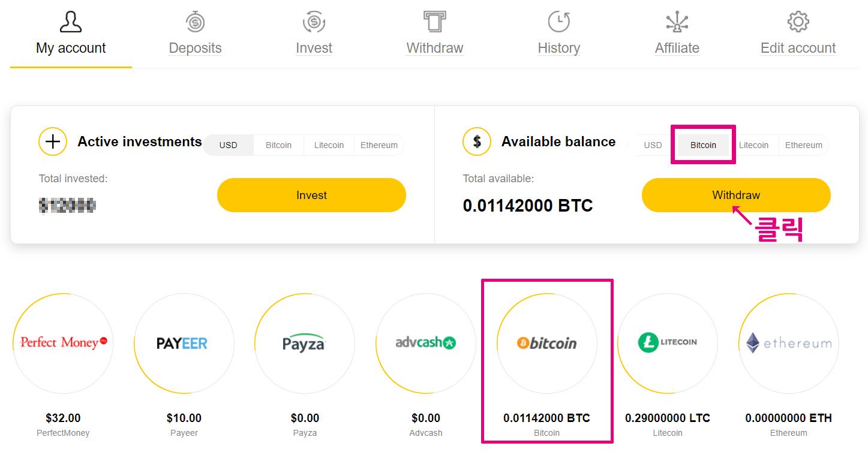Select the Perfect Money wallet circle

(63, 343)
